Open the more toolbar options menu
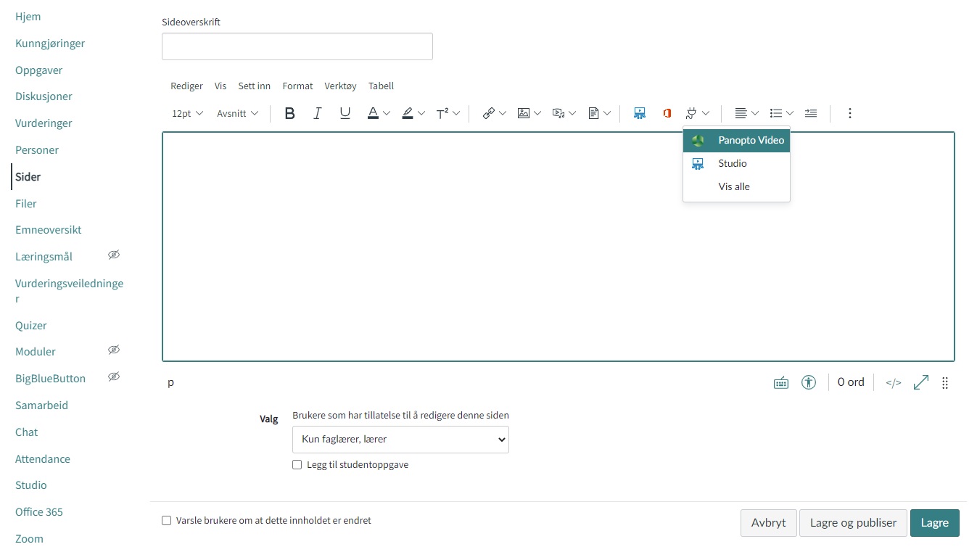Screen dimensions: 977x560 (x=850, y=113)
